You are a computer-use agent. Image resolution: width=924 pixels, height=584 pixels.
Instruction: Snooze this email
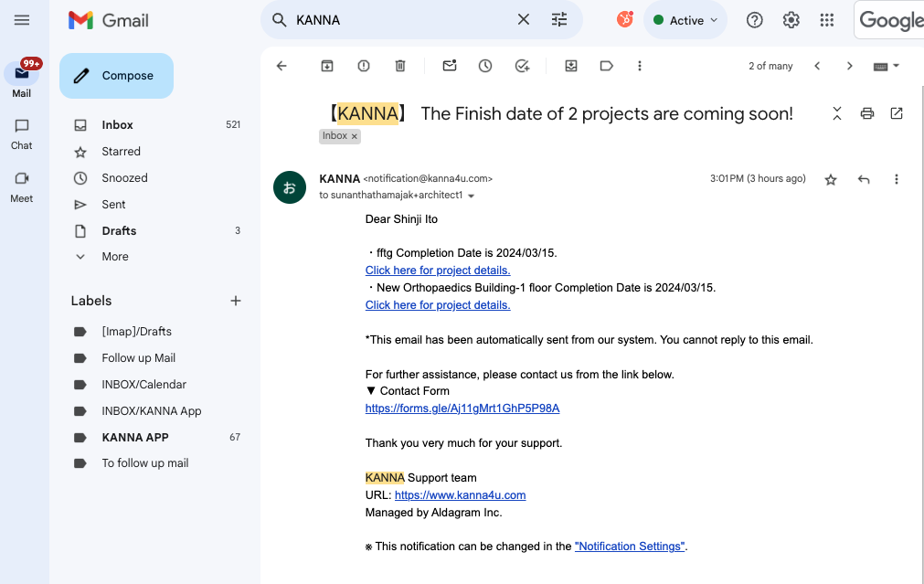[484, 65]
